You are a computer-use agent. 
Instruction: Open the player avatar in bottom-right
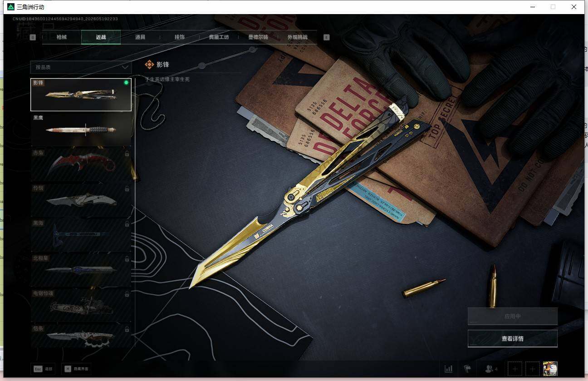coord(550,369)
